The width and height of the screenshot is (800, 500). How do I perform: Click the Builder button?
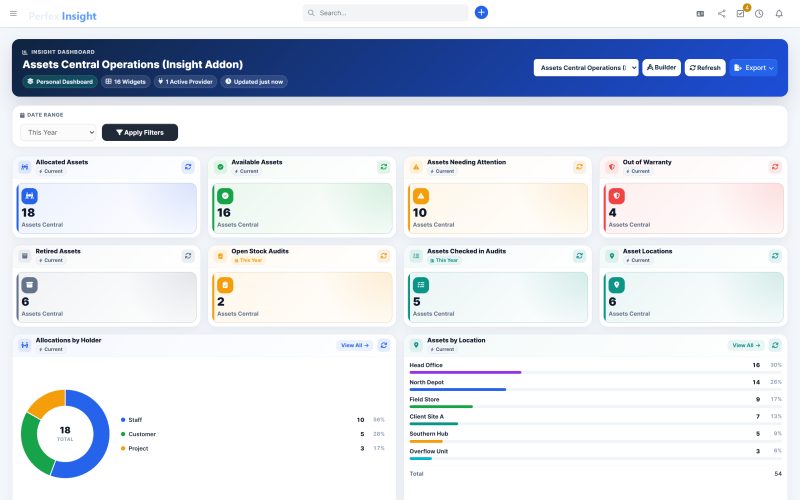661,68
